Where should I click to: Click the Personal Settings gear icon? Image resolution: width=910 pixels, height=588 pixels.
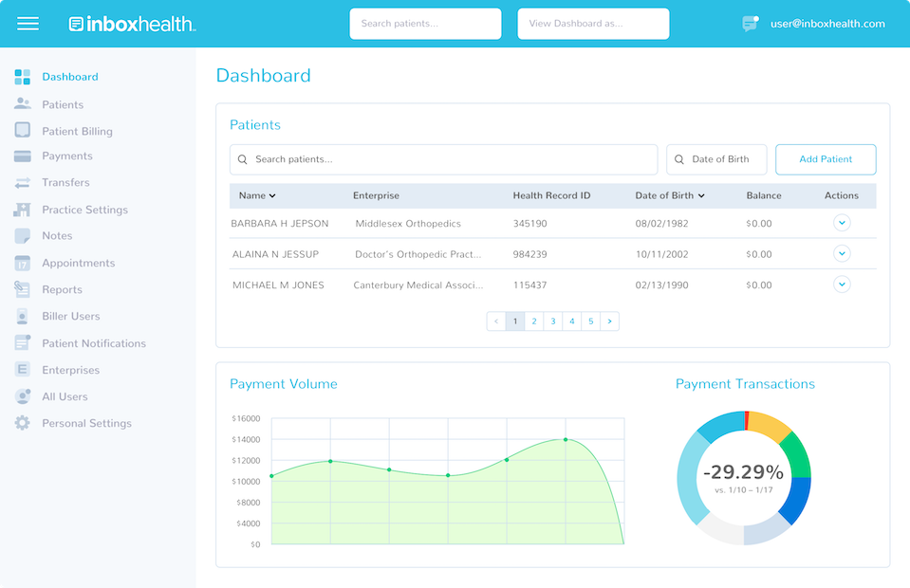point(23,423)
